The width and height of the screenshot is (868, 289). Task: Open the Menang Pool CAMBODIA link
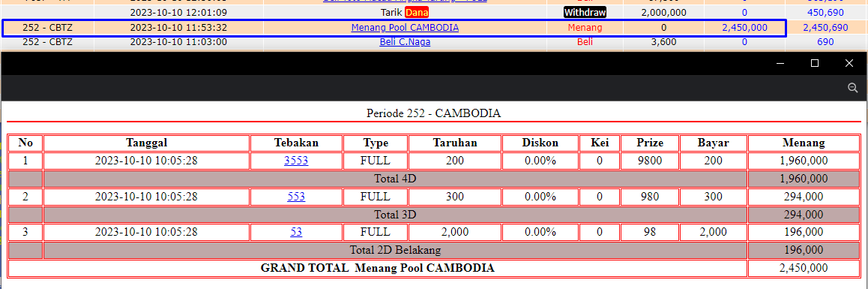click(x=405, y=27)
